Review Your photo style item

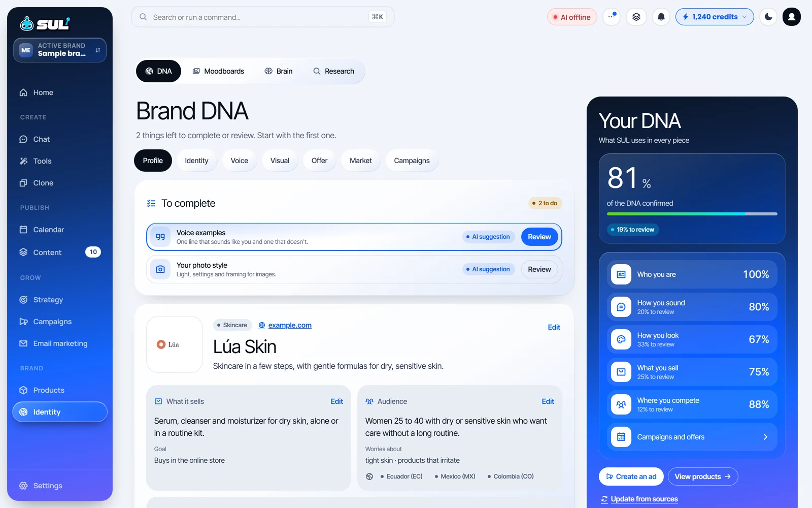tap(539, 269)
